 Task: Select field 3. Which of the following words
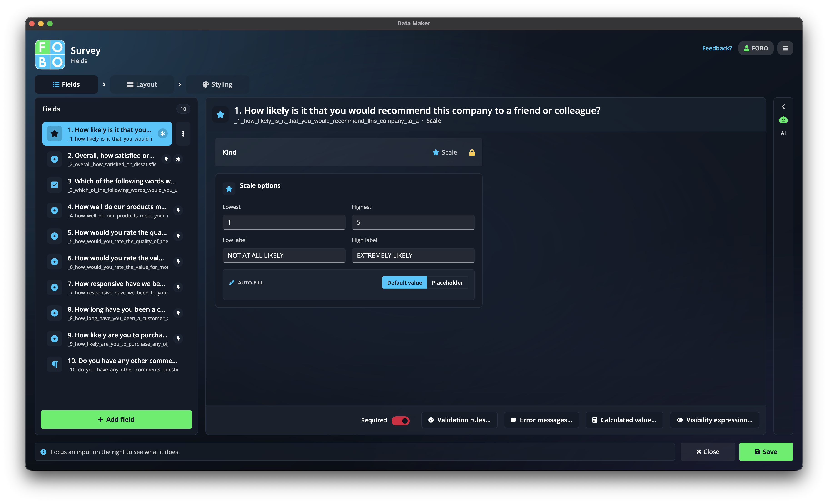coord(116,185)
